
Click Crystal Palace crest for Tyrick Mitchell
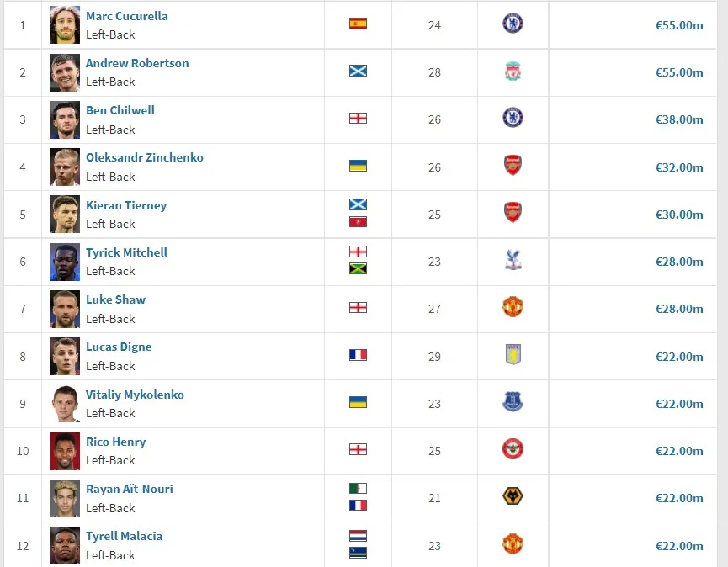513,261
